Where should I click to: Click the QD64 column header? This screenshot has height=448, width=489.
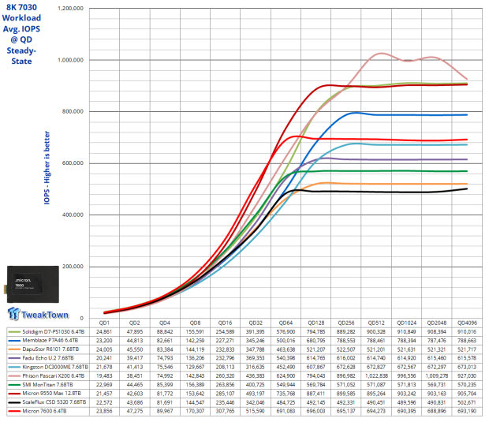coord(286,323)
